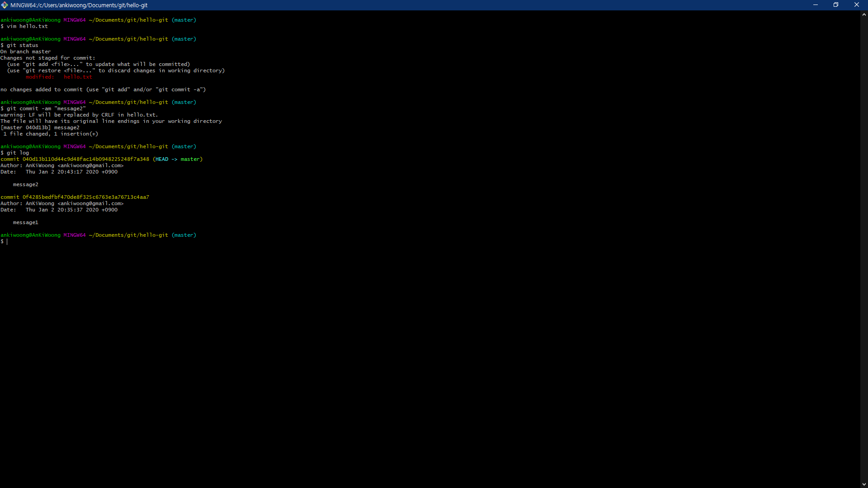Click the '1 file changed, 1 insertion(+)' line
This screenshot has width=868, height=488.
point(51,134)
